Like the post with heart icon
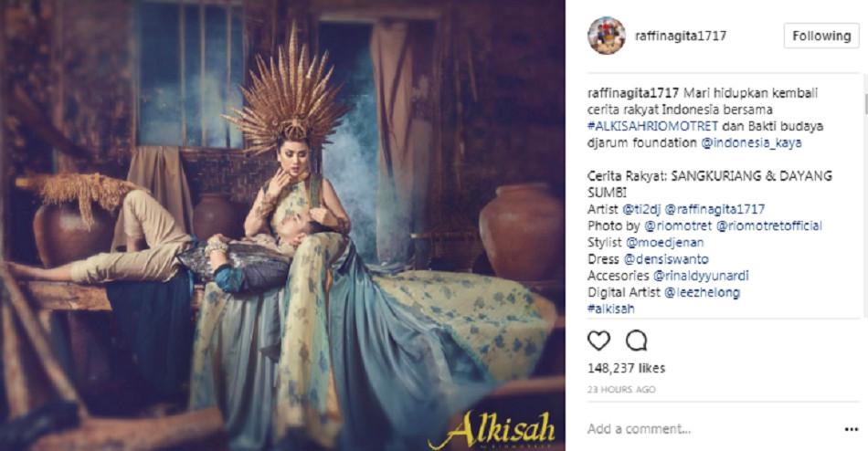Image resolution: width=868 pixels, height=451 pixels. pos(598,341)
